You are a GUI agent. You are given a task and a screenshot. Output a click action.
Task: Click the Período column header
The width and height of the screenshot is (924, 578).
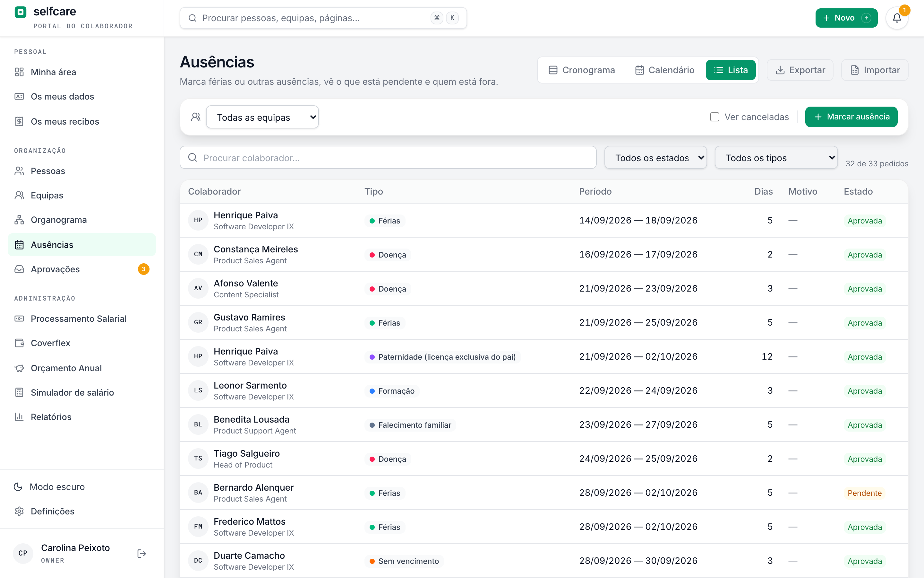pos(595,191)
